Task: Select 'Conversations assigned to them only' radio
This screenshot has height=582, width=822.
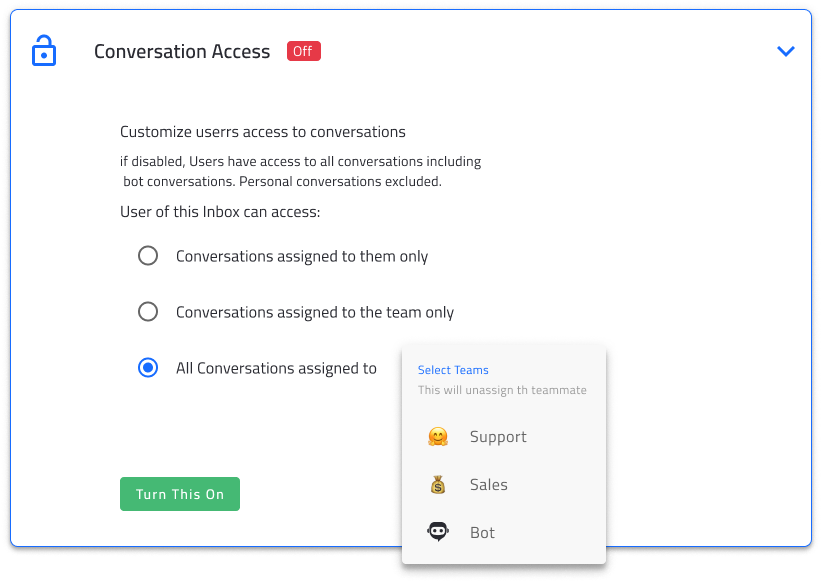Action: [x=148, y=256]
